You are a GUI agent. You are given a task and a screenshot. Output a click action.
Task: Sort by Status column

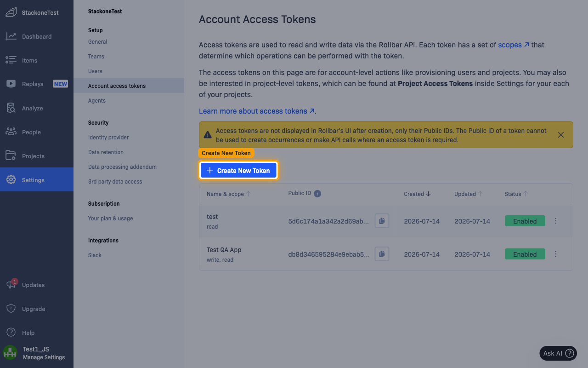(516, 194)
